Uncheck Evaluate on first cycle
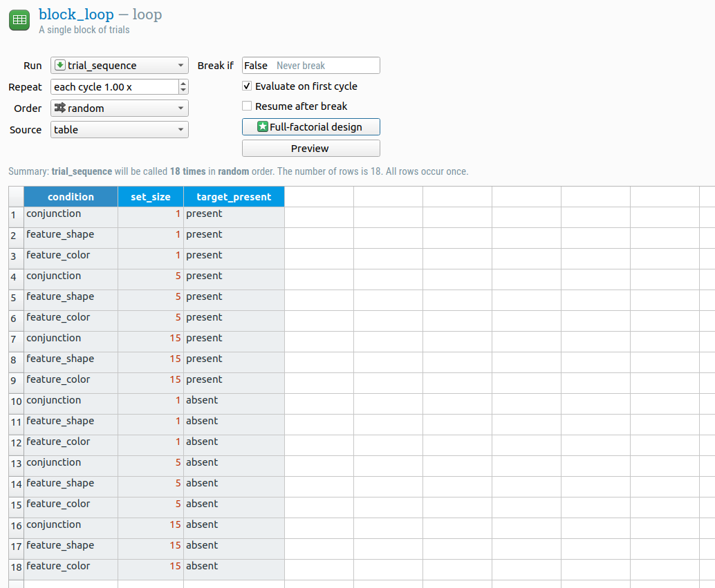 point(246,86)
